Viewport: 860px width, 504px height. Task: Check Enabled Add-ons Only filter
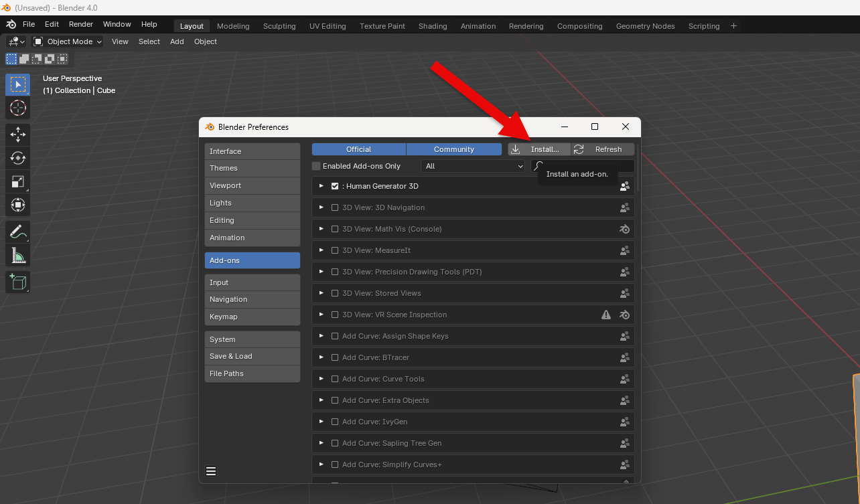pos(316,166)
